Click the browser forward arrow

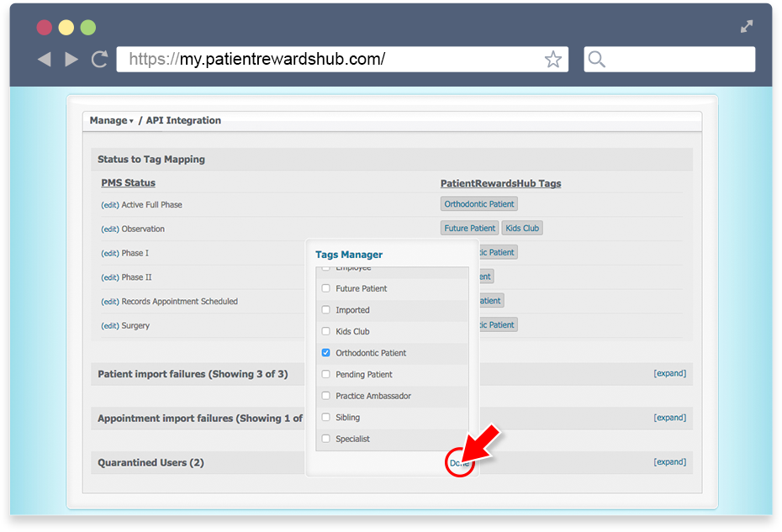[x=71, y=60]
